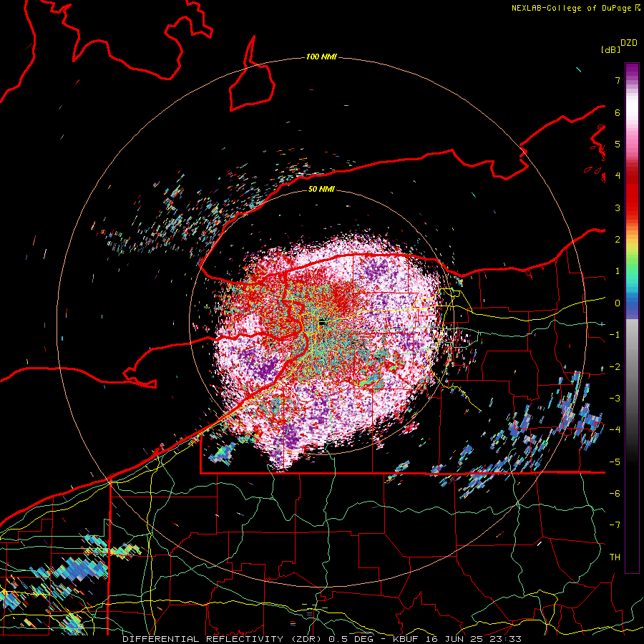644x644 pixels.
Task: Click the color bar tick label "7"
Action: 618,80
